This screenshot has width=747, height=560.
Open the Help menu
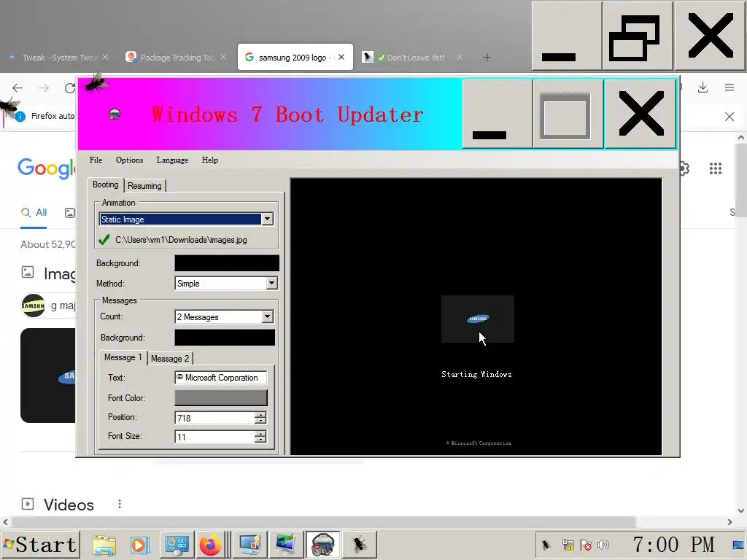coord(209,160)
